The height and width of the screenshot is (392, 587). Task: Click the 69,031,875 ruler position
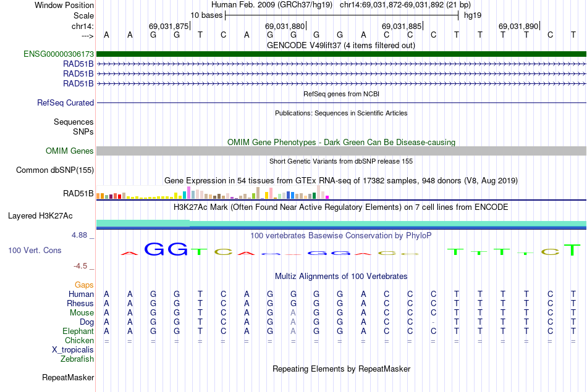point(169,26)
